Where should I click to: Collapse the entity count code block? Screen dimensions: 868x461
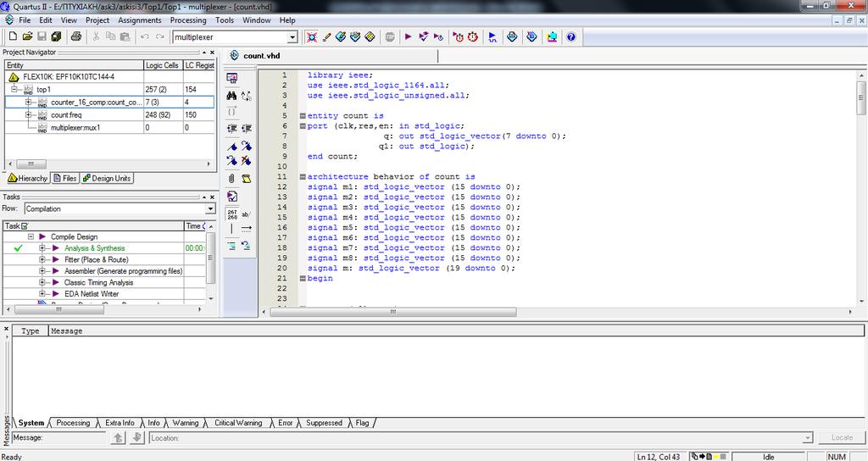(303, 115)
